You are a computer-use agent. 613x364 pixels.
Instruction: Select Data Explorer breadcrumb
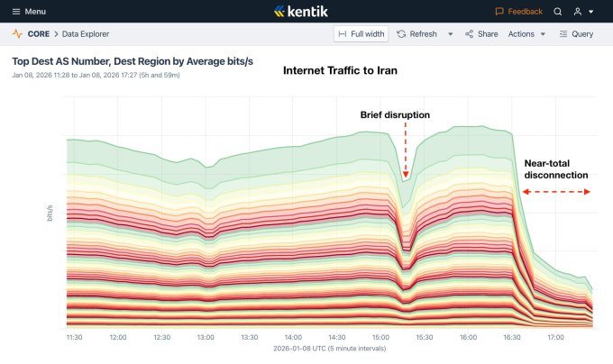click(86, 33)
